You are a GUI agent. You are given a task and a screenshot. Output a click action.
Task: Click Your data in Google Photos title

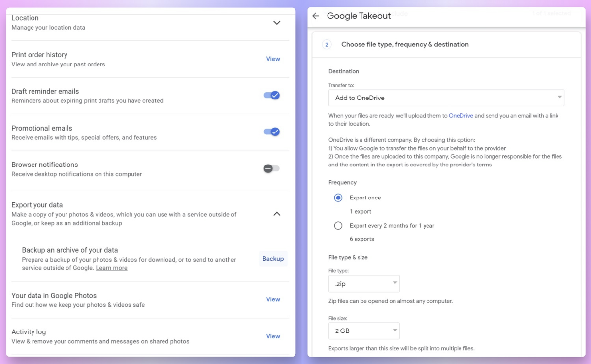pos(54,296)
